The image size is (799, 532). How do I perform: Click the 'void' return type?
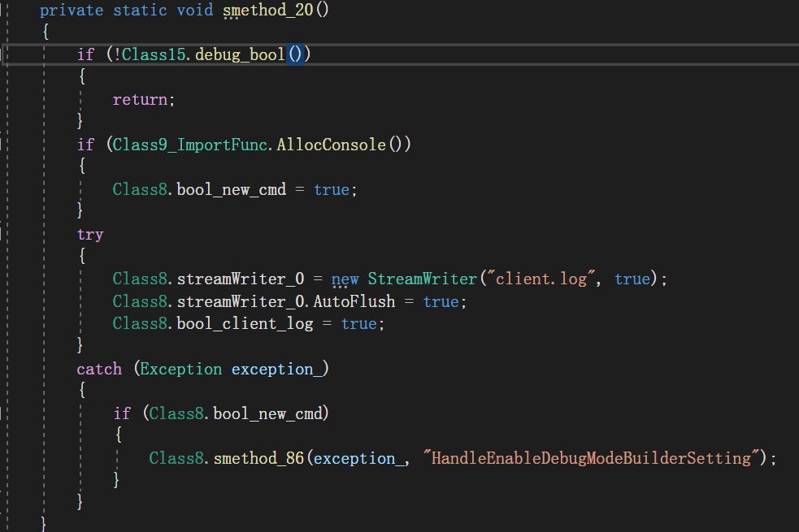[195, 11]
